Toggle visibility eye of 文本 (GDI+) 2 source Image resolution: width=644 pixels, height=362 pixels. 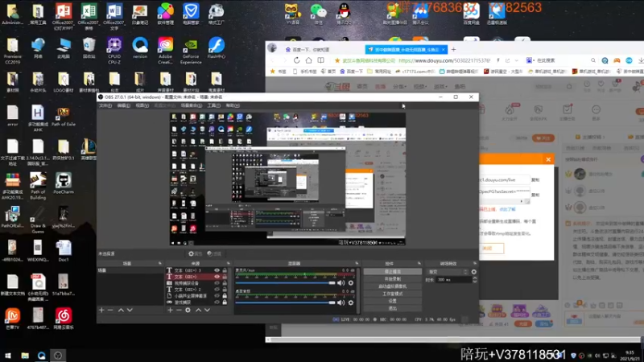[x=217, y=290]
